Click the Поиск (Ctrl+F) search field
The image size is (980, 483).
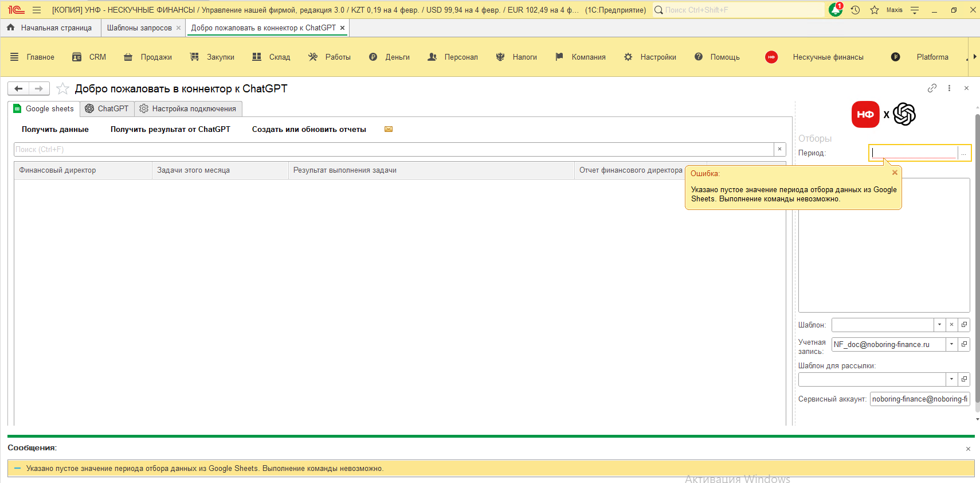393,149
